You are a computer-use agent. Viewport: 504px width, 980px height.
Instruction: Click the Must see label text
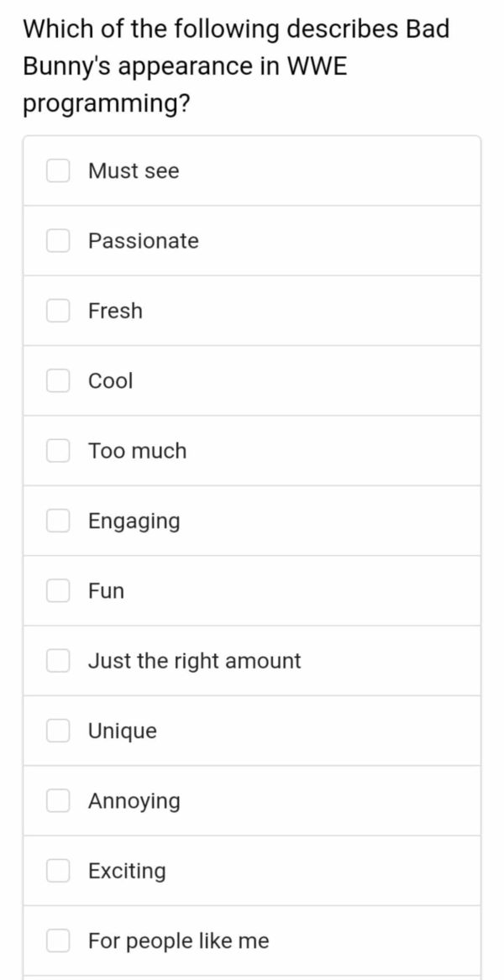click(134, 170)
